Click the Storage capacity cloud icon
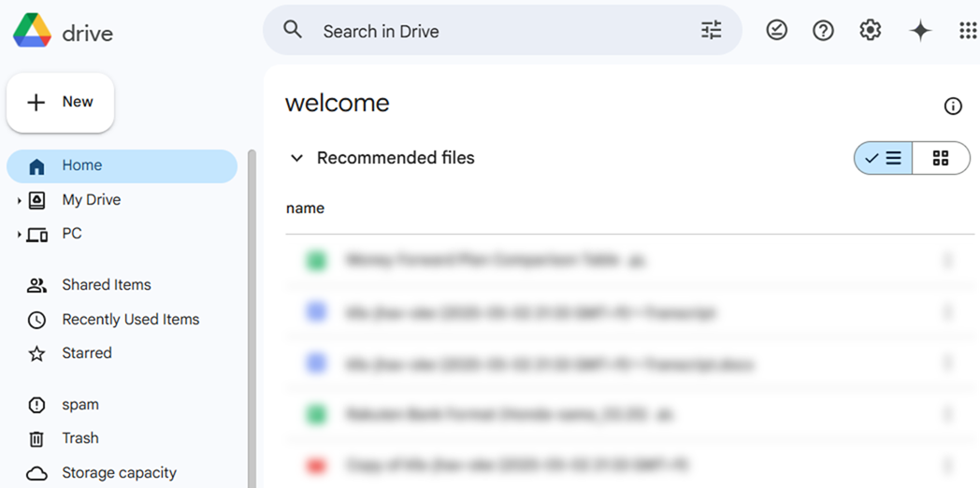Screen dimensions: 980x488 (x=36, y=473)
